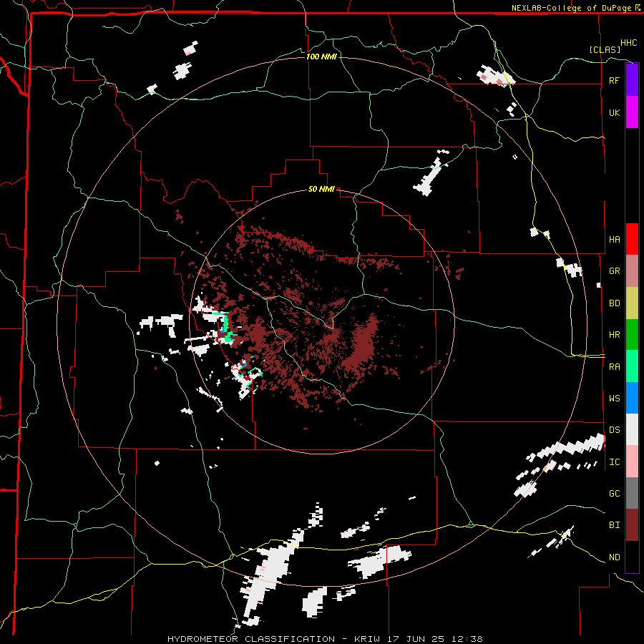Screen dimensions: 644x644
Task: Click the 100 NMI range ring label
Action: [321, 57]
